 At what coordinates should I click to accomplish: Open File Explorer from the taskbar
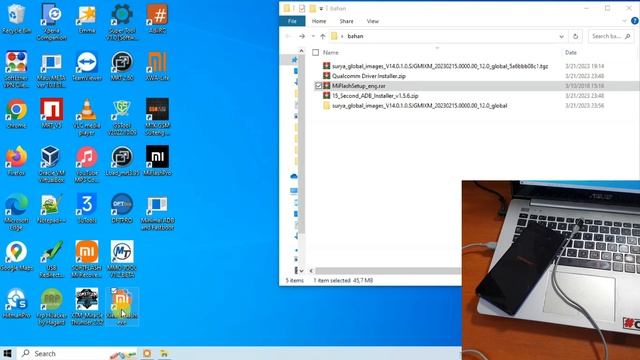[x=164, y=353]
